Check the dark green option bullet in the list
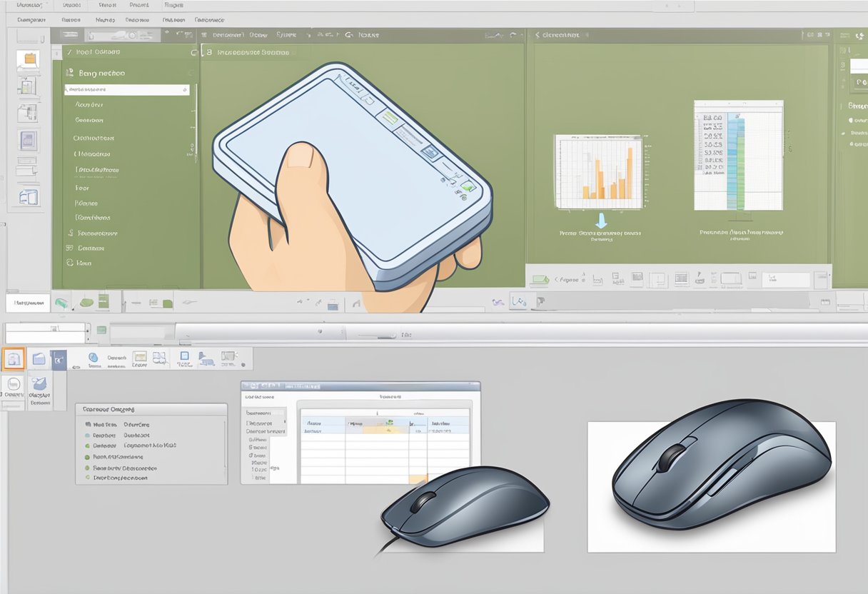 click(x=89, y=457)
